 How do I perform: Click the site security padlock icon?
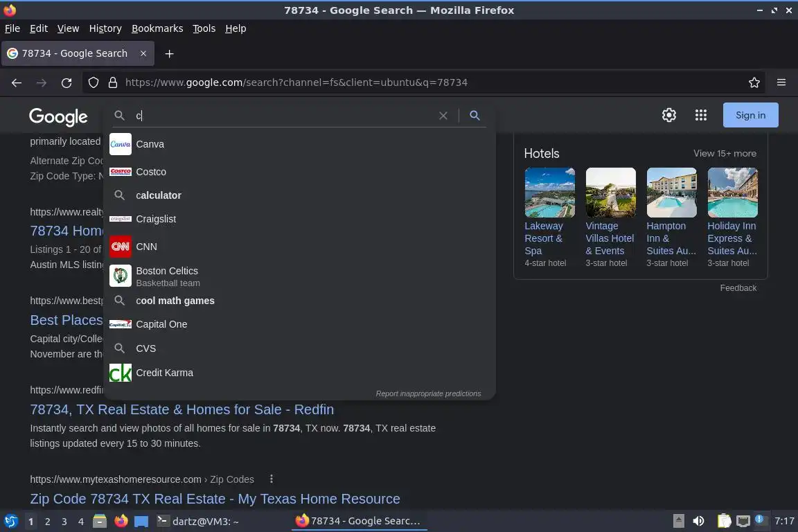113,82
